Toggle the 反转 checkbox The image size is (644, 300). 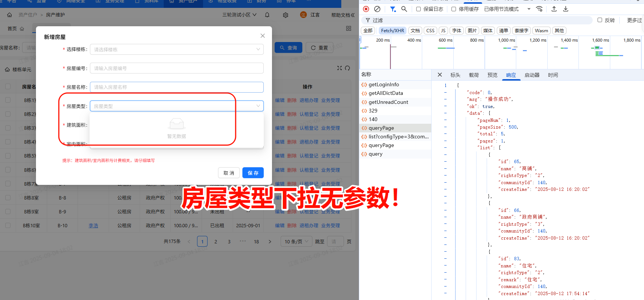tap(600, 20)
